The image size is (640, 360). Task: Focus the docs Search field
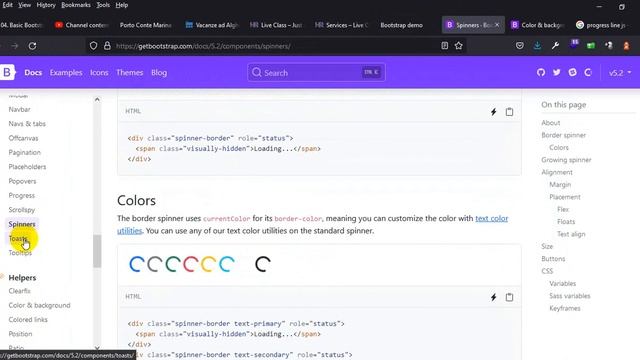tap(316, 73)
